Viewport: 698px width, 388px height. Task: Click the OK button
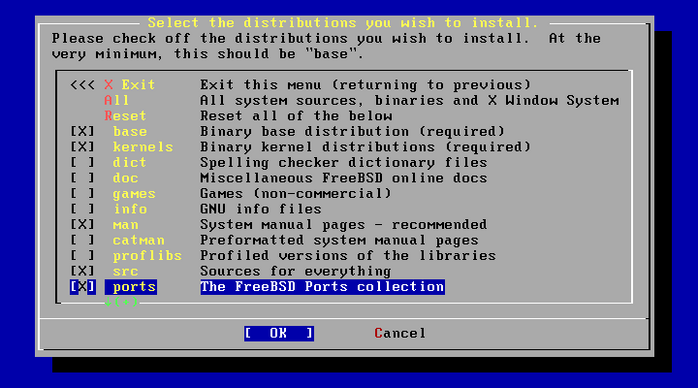pos(279,333)
